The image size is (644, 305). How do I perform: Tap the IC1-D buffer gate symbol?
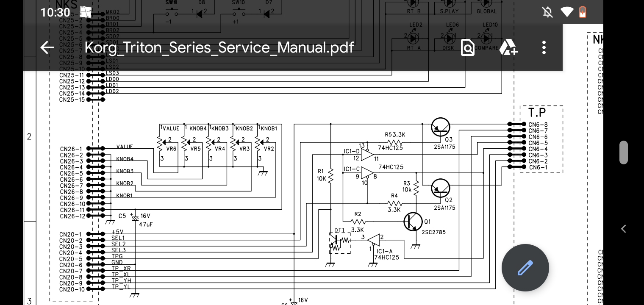click(x=367, y=154)
